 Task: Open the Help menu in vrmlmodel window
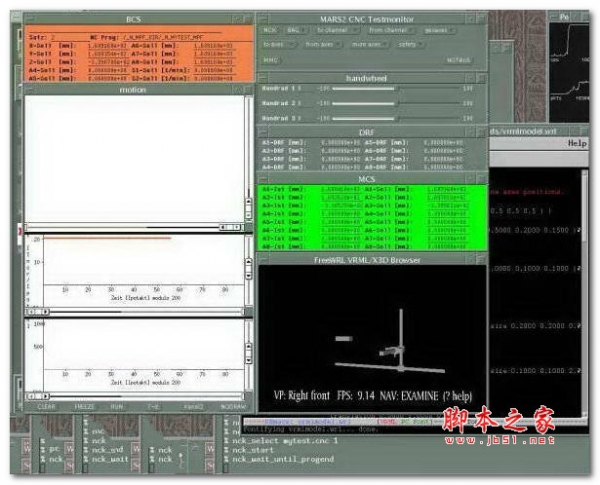577,143
